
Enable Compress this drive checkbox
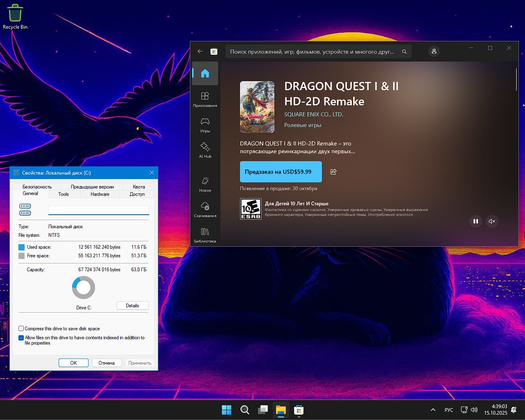tap(21, 329)
